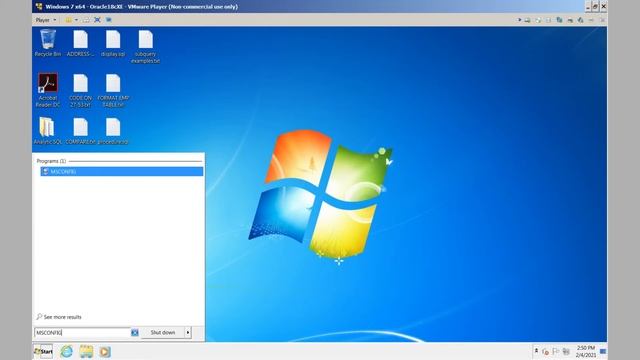This screenshot has height=360, width=640.
Task: Click the yellow suspend/power icon in VMware toolbar
Action: [x=69, y=20]
